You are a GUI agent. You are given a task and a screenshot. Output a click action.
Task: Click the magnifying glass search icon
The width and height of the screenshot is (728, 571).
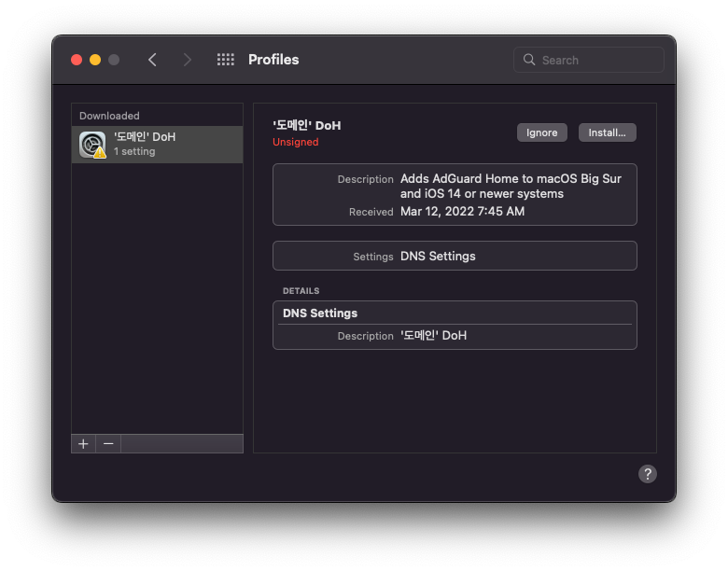(530, 60)
